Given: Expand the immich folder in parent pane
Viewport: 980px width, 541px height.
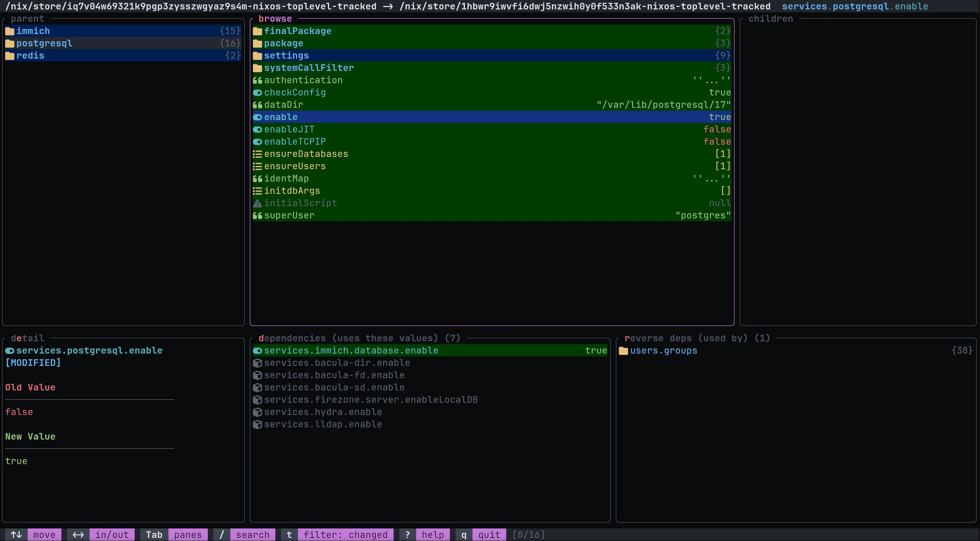Looking at the screenshot, I should (x=33, y=31).
